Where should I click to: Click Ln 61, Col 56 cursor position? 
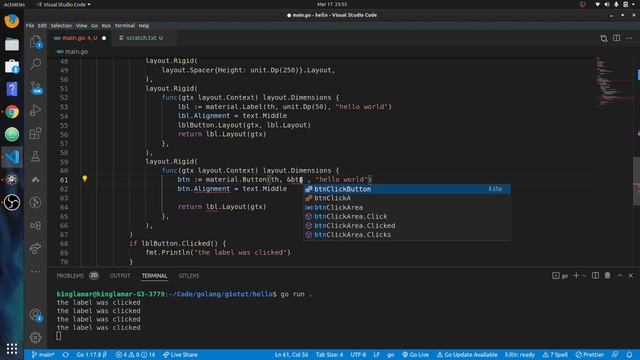coord(291,355)
